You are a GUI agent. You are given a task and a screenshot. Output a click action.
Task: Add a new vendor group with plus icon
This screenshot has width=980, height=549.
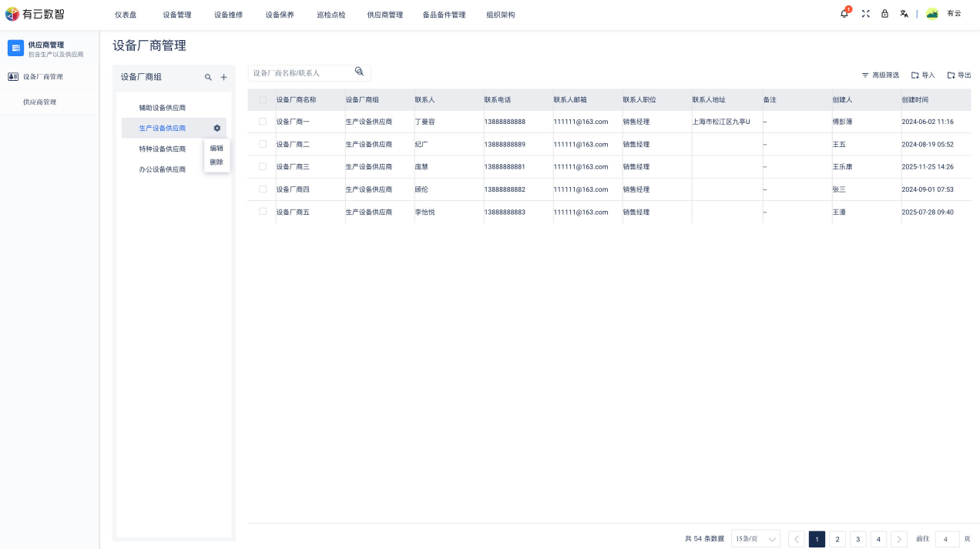tap(223, 77)
